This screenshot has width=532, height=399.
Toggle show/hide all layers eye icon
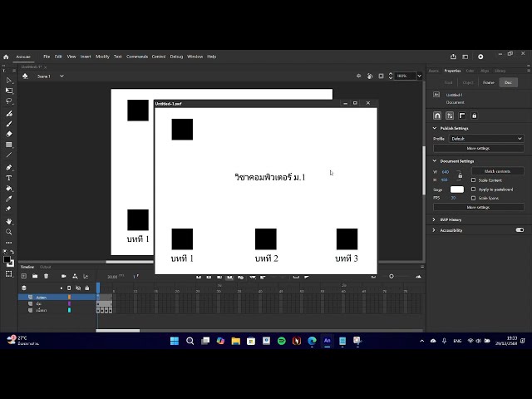78,288
